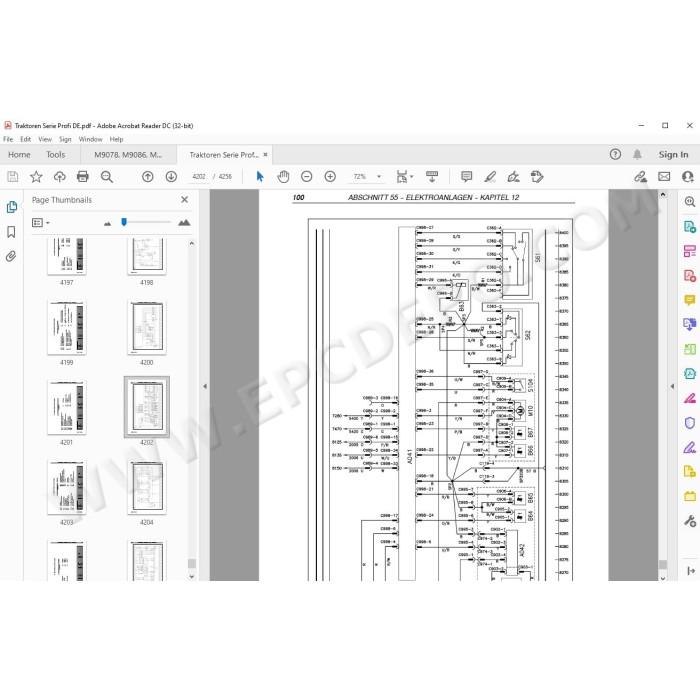700x700 pixels.
Task: Select page thumbnail 4199
Action: 67,328
